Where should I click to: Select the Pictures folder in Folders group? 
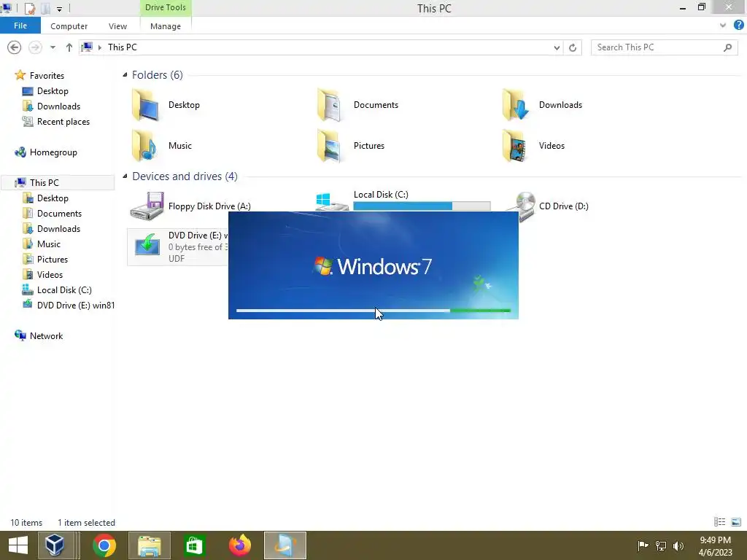pyautogui.click(x=351, y=146)
